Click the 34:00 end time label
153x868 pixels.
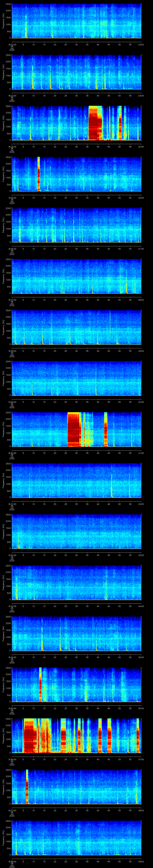coord(141,606)
